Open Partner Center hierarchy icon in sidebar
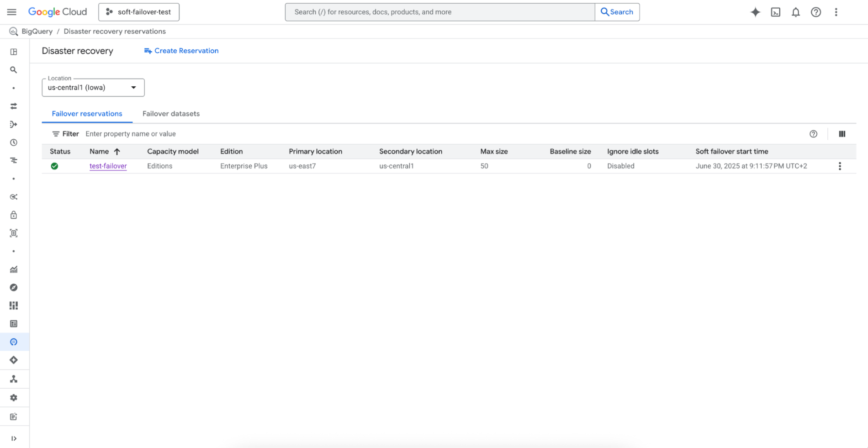 [14, 379]
